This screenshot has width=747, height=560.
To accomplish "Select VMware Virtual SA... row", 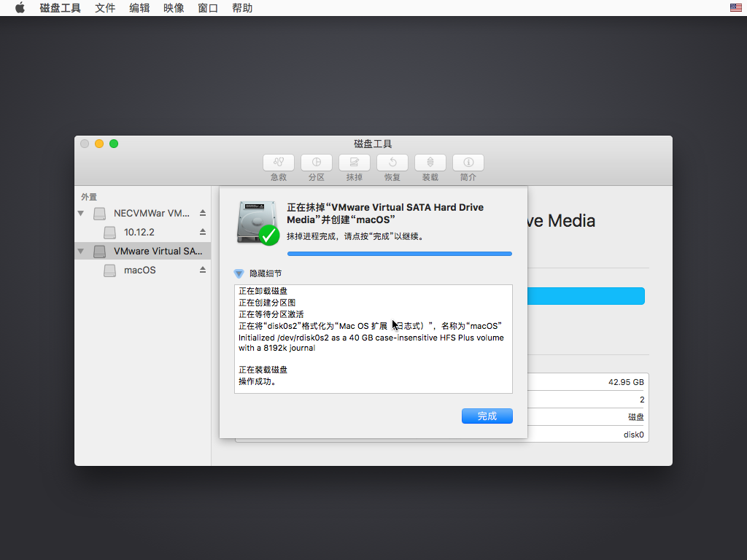I will [143, 251].
